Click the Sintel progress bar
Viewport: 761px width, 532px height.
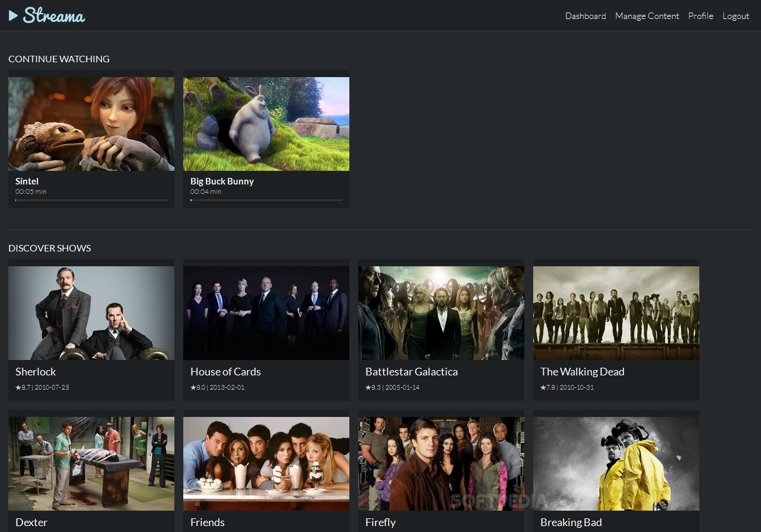point(91,200)
